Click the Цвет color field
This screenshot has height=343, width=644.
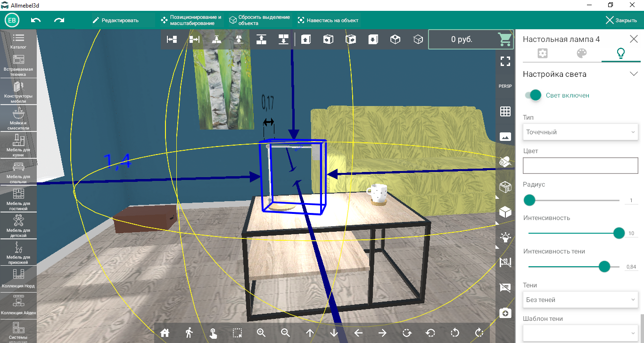tap(580, 166)
